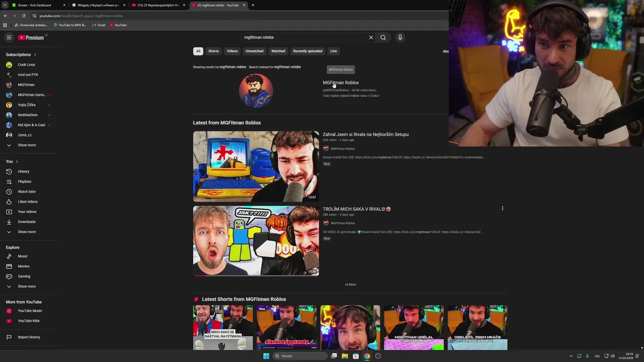644x362 pixels.
Task: Open MGFitman Roblox channel avatar
Action: [x=256, y=90]
